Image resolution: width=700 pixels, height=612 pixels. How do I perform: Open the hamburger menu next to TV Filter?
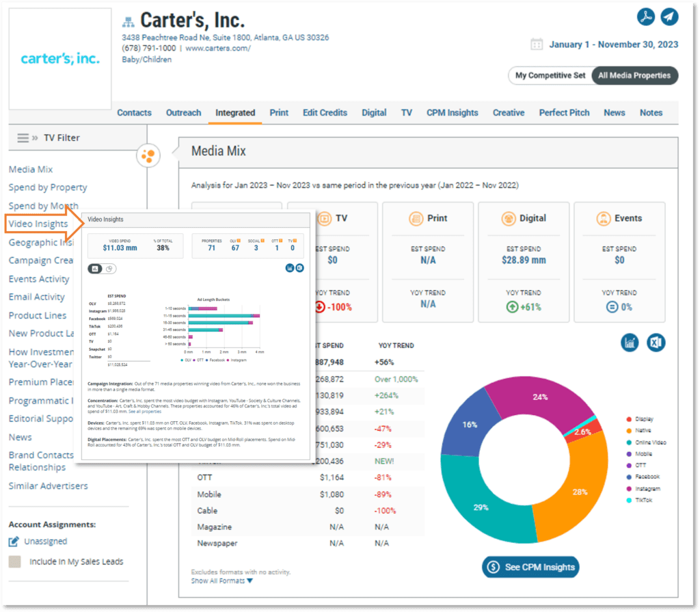[x=23, y=138]
